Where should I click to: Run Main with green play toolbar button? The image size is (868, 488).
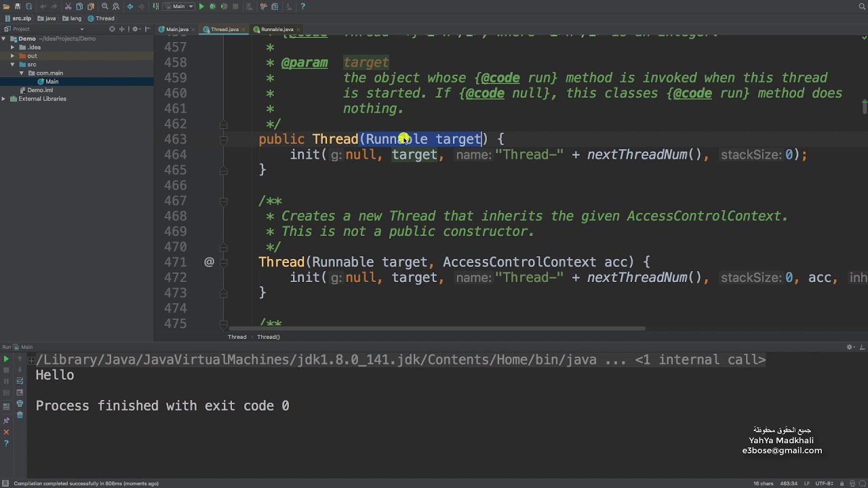(x=201, y=6)
